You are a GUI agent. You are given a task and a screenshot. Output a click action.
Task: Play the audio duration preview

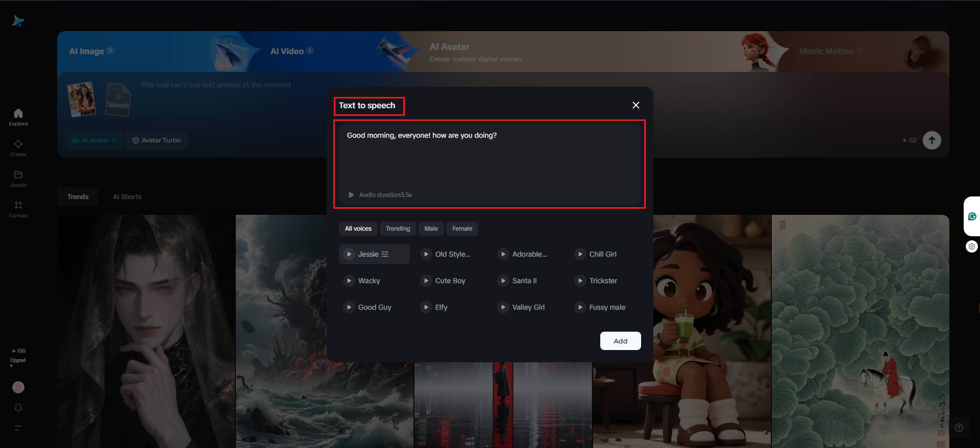point(351,195)
